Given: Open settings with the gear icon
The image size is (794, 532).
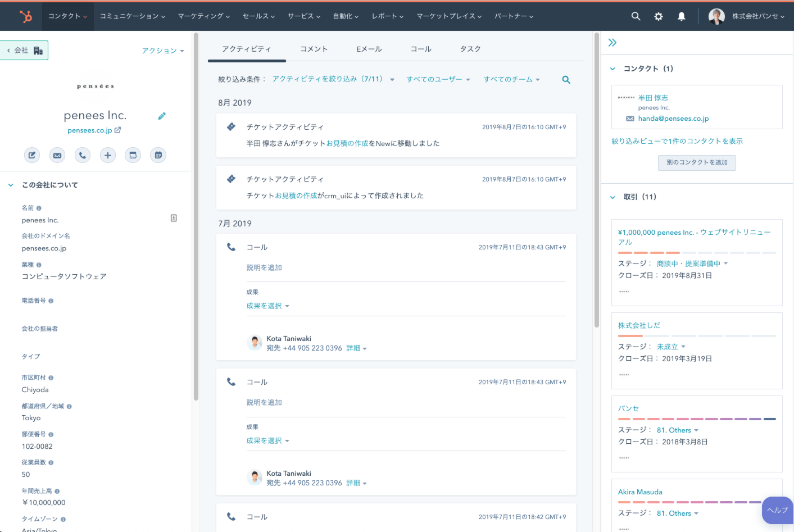Looking at the screenshot, I should (659, 16).
